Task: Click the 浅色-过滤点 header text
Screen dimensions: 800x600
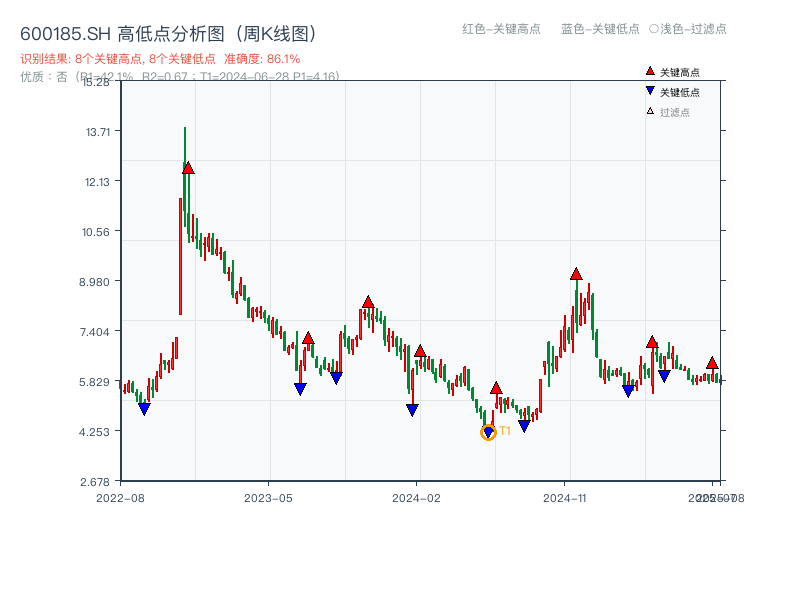Action: (x=693, y=29)
